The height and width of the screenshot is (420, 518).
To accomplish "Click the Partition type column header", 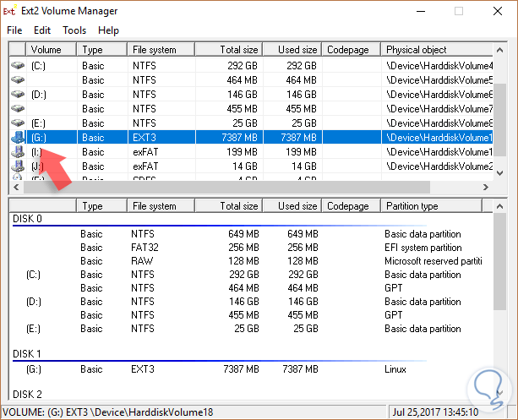I will coord(432,206).
